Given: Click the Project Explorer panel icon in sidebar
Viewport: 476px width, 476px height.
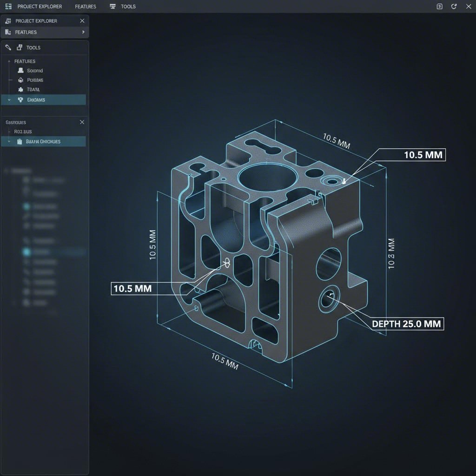Looking at the screenshot, I should pyautogui.click(x=8, y=20).
